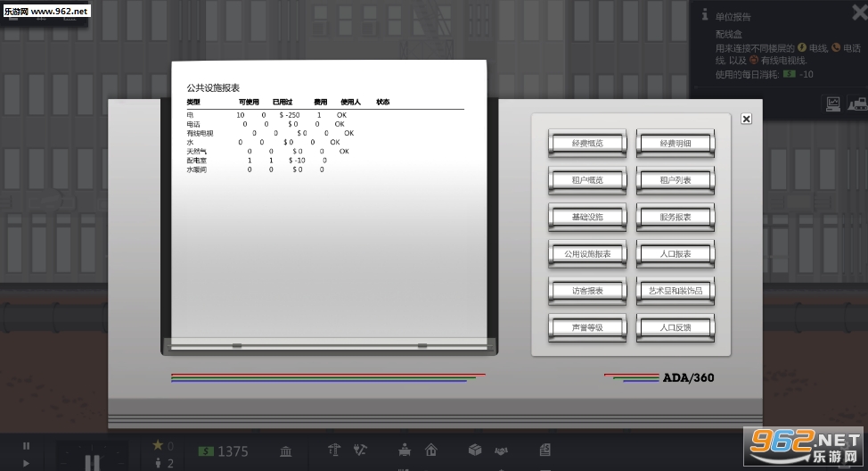Click the 已用过 column header
The height and width of the screenshot is (471, 868).
[x=283, y=102]
